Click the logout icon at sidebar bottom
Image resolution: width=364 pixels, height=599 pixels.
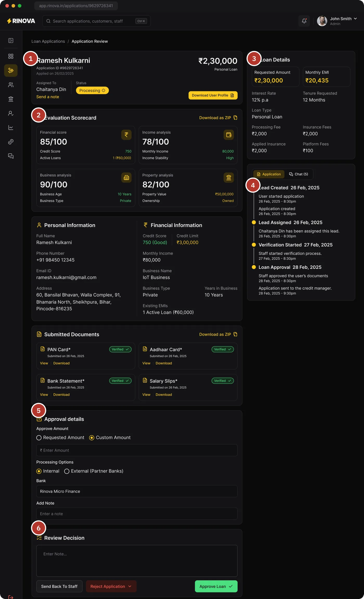click(x=11, y=597)
